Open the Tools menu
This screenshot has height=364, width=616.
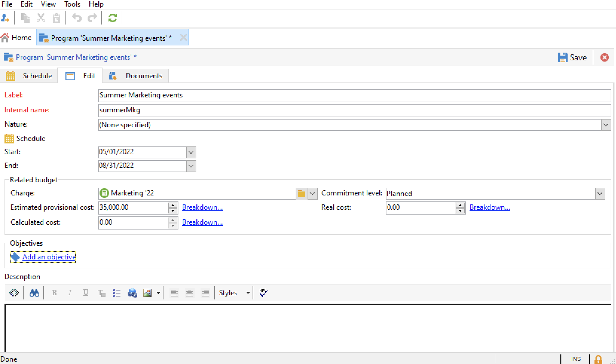coord(72,4)
